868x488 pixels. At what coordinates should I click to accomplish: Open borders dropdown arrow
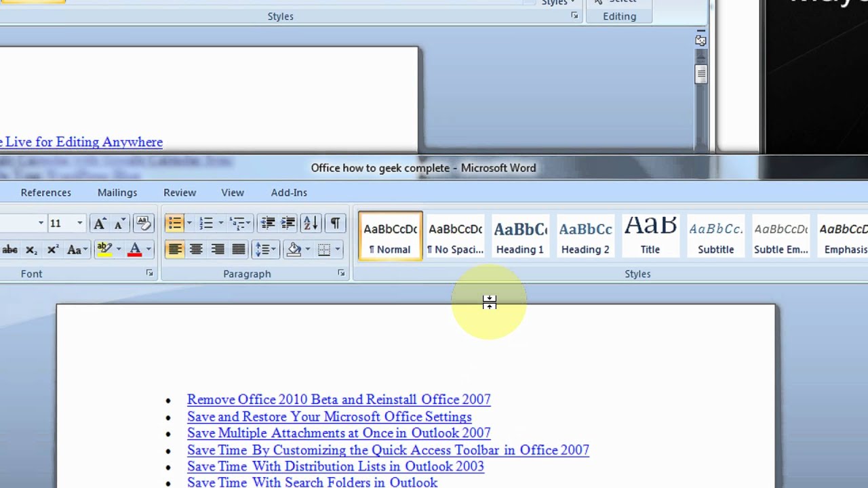(x=338, y=249)
